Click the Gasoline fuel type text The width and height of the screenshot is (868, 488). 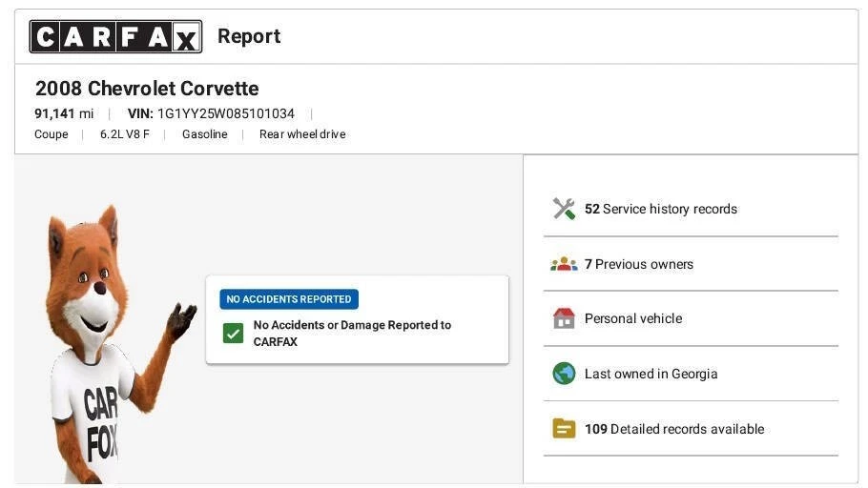(x=205, y=134)
